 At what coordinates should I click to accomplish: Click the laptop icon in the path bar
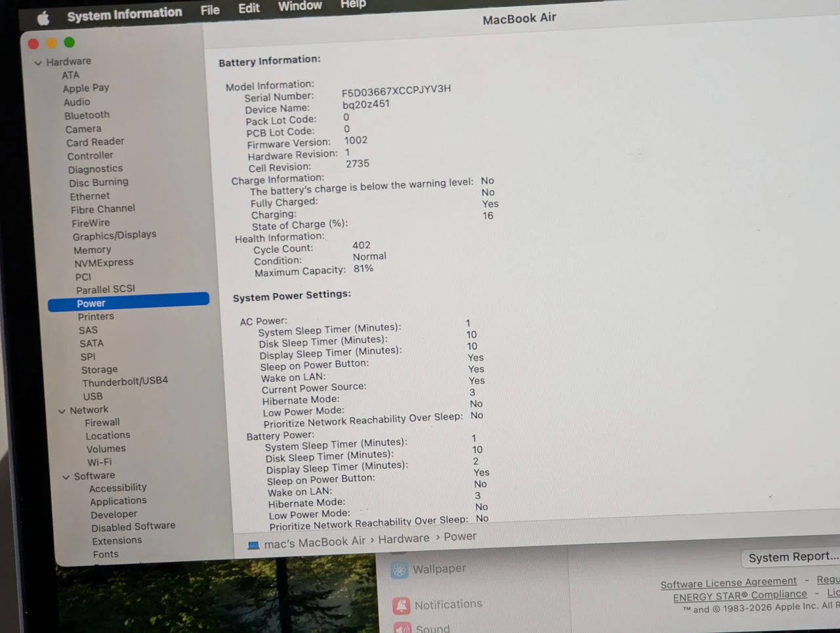[x=253, y=545]
